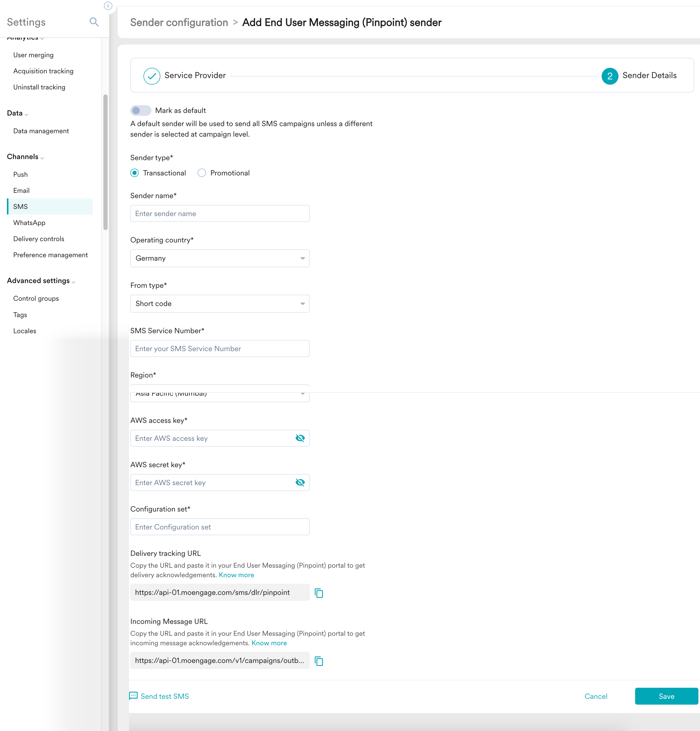Show the AWS access key value
The height and width of the screenshot is (731, 700).
click(x=300, y=438)
